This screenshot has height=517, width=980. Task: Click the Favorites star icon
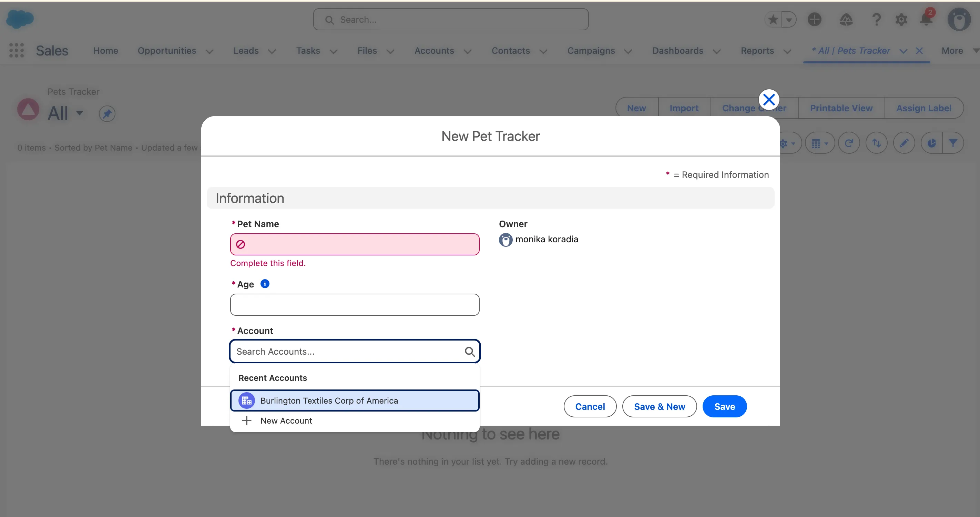(x=773, y=19)
